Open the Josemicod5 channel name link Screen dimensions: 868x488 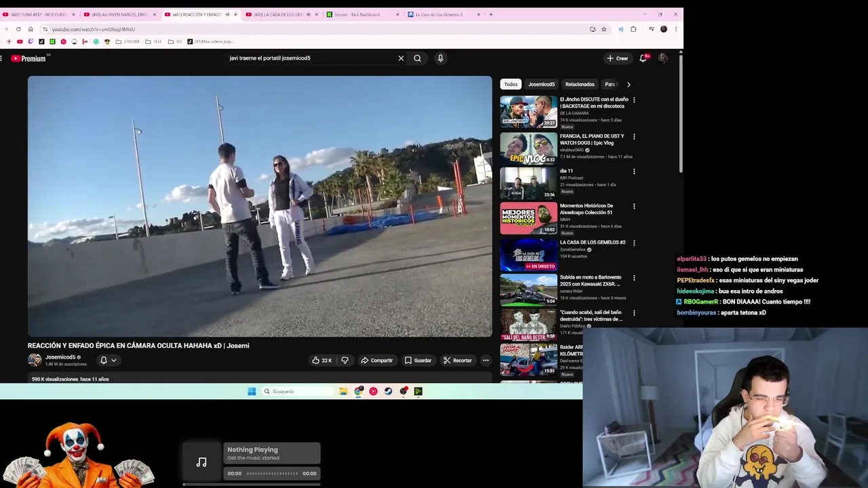coord(60,357)
